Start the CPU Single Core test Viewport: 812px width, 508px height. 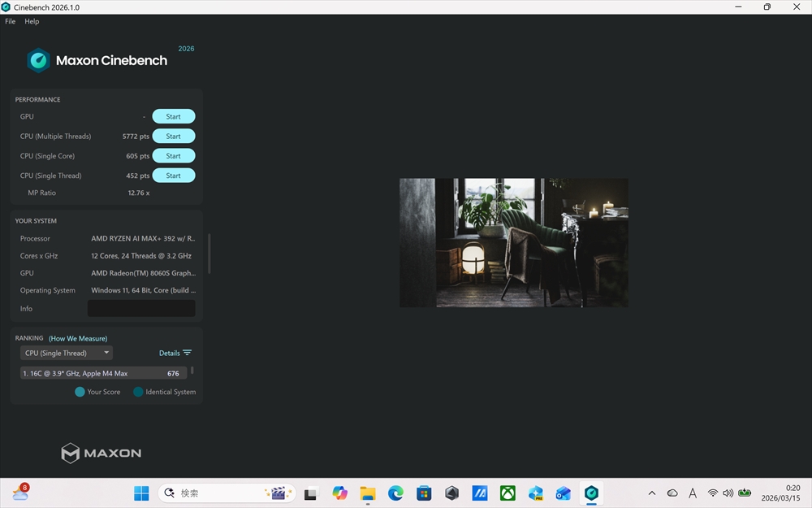(x=174, y=156)
